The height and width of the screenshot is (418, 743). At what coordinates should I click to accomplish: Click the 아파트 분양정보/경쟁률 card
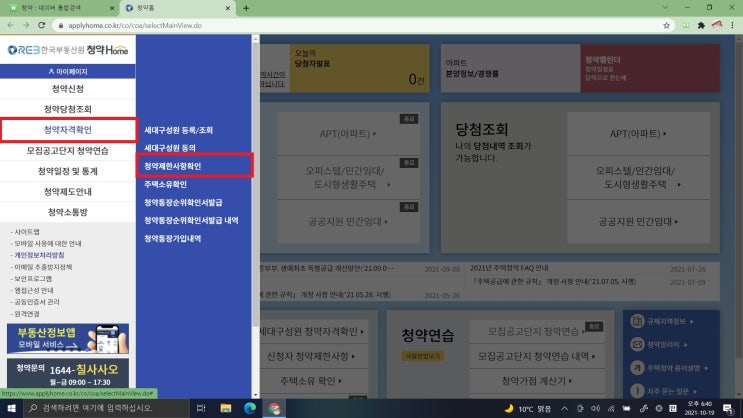pyautogui.click(x=510, y=68)
